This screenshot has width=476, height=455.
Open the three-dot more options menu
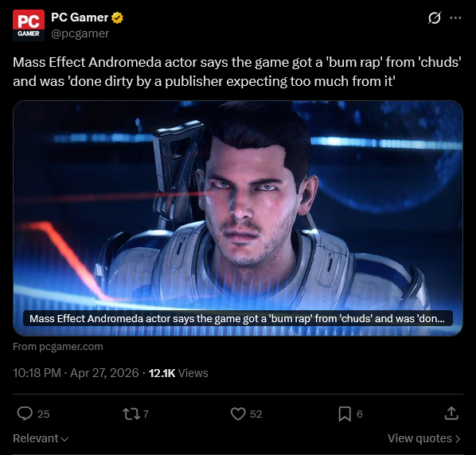(455, 17)
